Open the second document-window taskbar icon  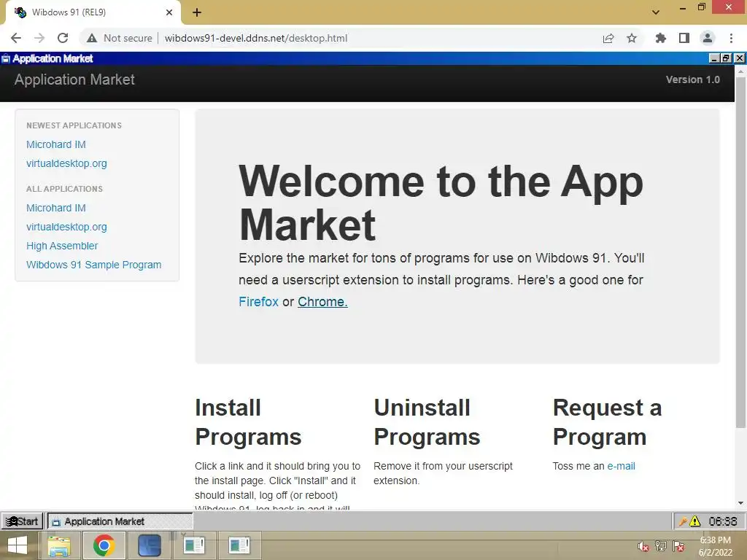click(239, 545)
